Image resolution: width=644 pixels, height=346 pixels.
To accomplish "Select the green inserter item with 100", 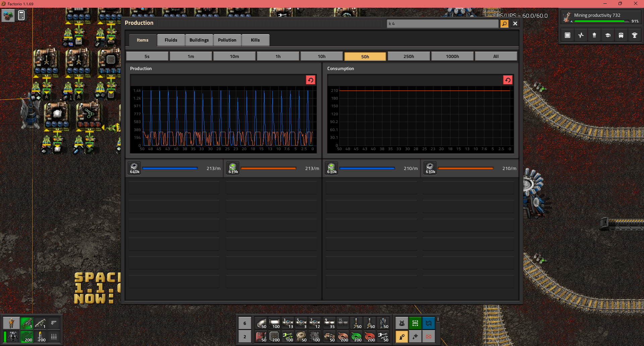I will (288, 337).
